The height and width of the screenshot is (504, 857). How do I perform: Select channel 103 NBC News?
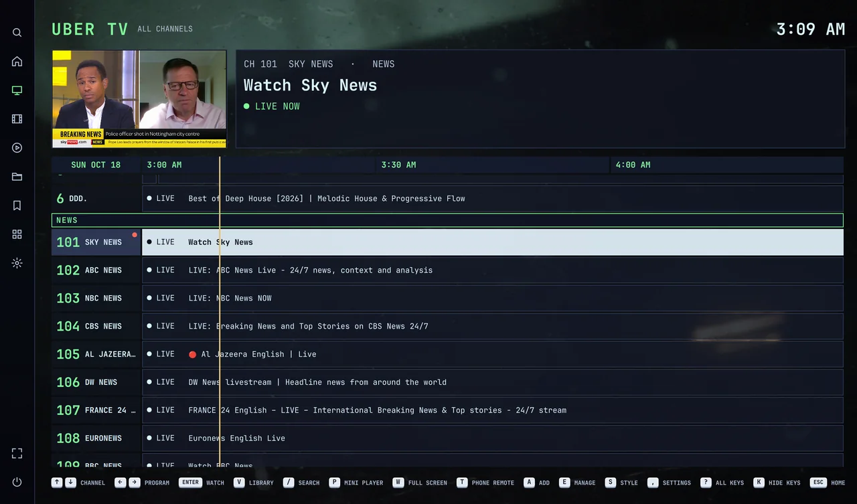pos(96,299)
